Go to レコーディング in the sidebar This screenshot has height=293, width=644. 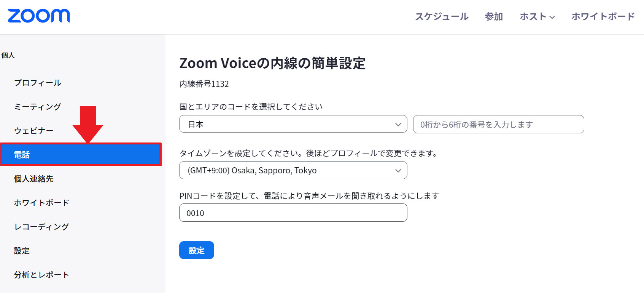(41, 227)
